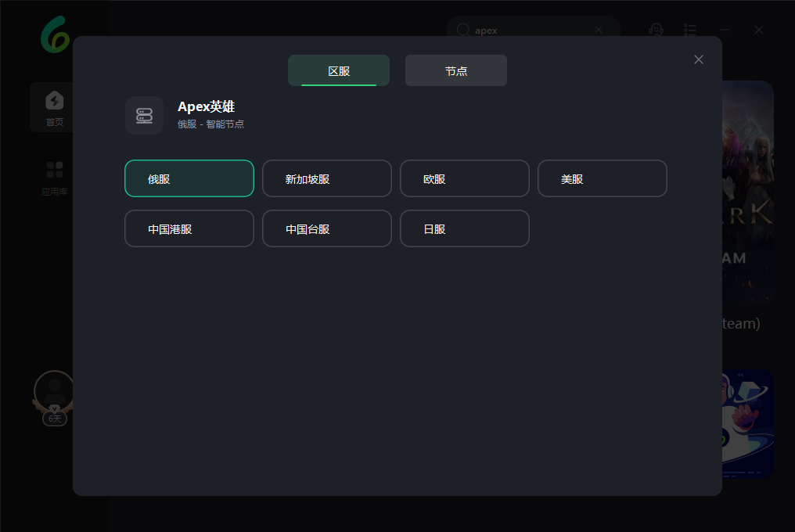Close the main application window
795x532 pixels.
pos(759,30)
